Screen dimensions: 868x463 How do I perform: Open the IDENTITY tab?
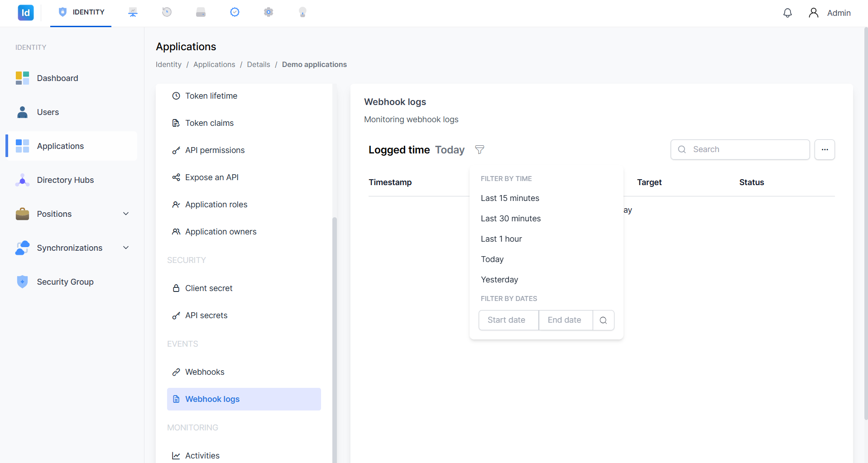pyautogui.click(x=81, y=12)
